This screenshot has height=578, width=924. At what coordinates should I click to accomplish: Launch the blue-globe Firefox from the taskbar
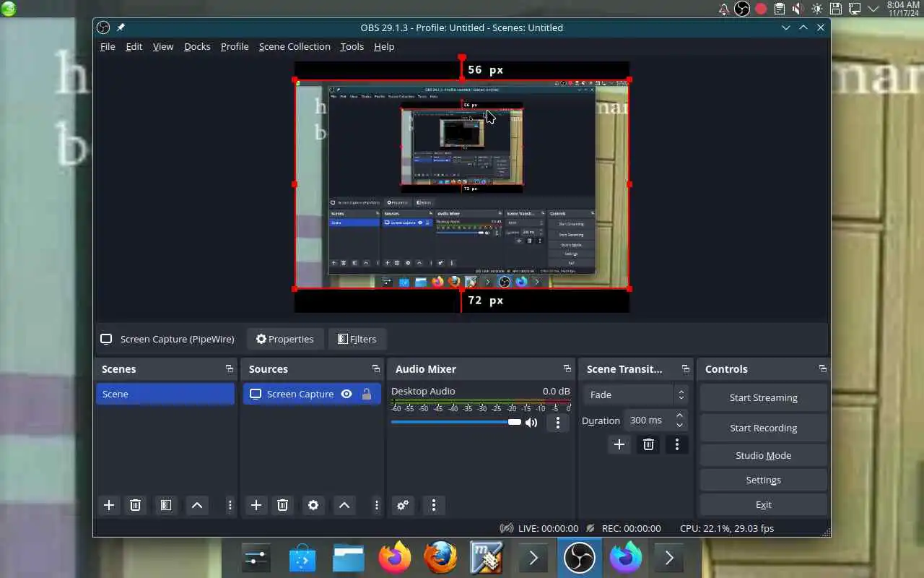pyautogui.click(x=441, y=558)
